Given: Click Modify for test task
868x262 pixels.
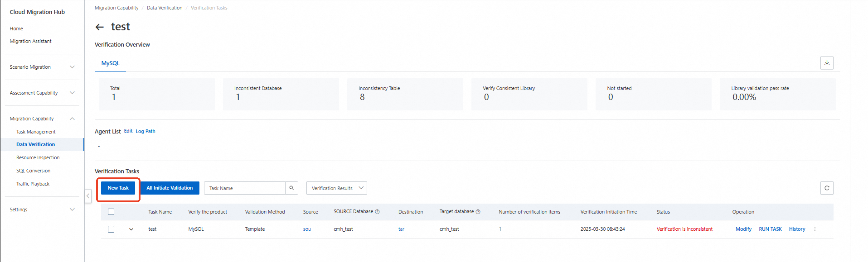Looking at the screenshot, I should pos(743,229).
